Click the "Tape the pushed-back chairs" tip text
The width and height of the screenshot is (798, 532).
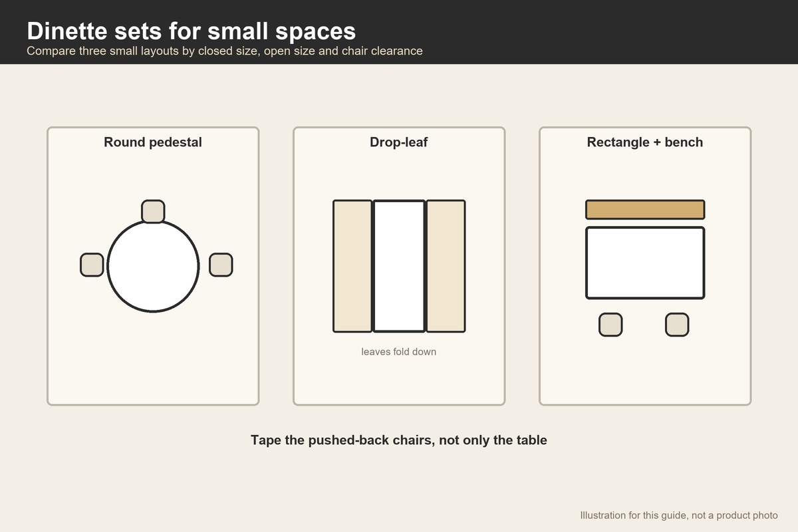399,440
